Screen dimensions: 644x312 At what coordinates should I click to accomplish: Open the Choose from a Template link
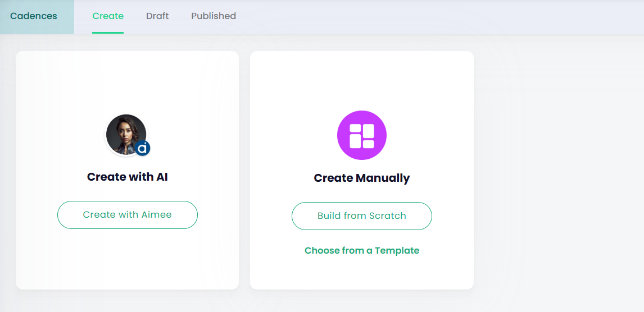point(362,250)
